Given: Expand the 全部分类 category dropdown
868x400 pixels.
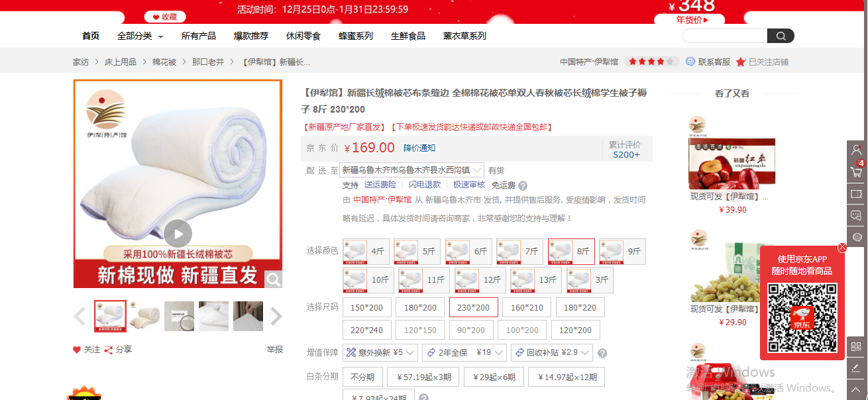Looking at the screenshot, I should coord(140,36).
